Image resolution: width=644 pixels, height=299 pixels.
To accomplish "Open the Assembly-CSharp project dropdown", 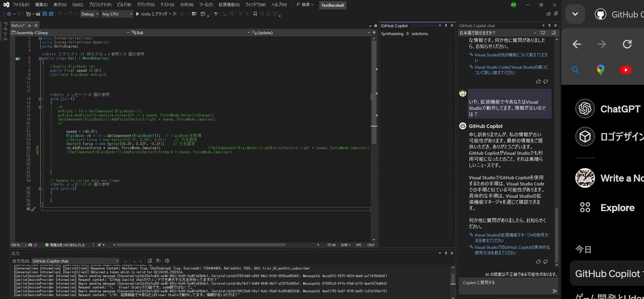I will 69,33.
